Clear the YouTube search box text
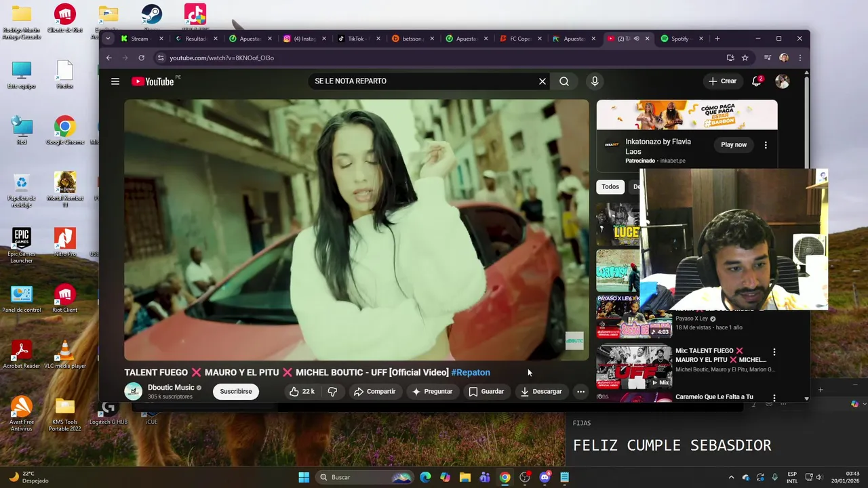Screen dimensions: 868x488 (x=542, y=81)
